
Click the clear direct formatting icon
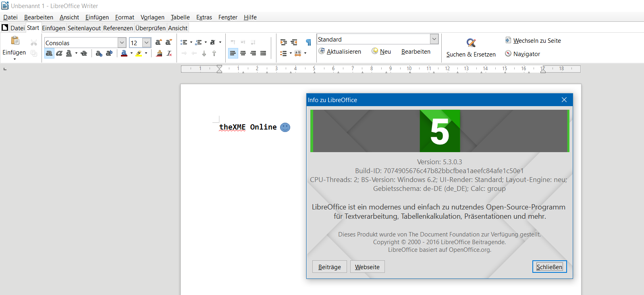point(169,53)
